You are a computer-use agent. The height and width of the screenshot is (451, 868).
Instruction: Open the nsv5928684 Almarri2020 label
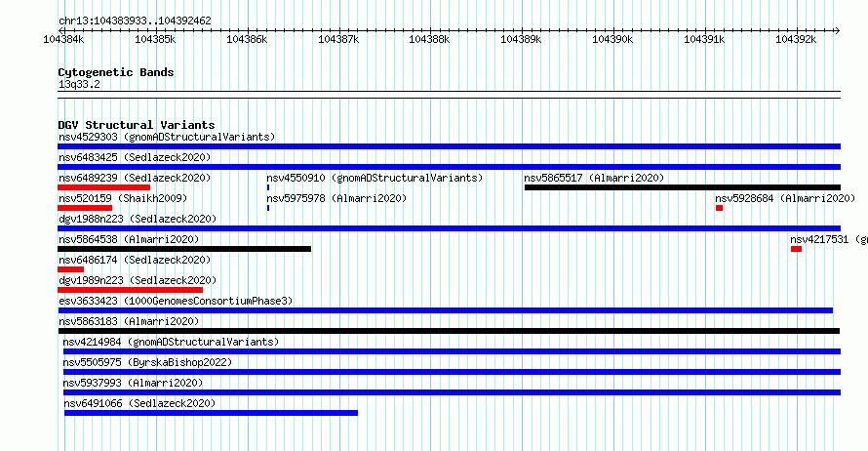pos(785,198)
